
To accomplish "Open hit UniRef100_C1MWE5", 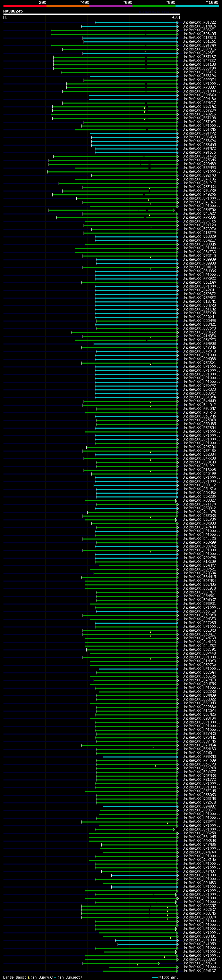I will 199,26.
